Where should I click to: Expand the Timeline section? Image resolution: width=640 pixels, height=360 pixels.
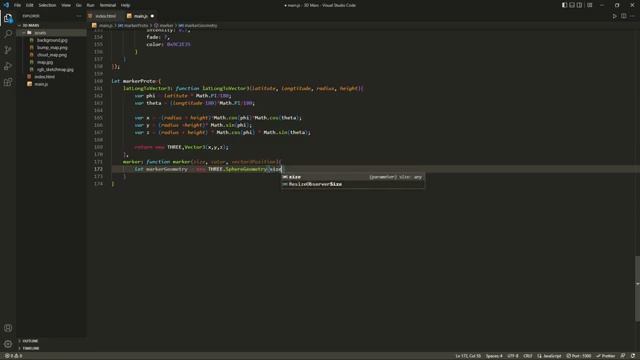[31, 348]
